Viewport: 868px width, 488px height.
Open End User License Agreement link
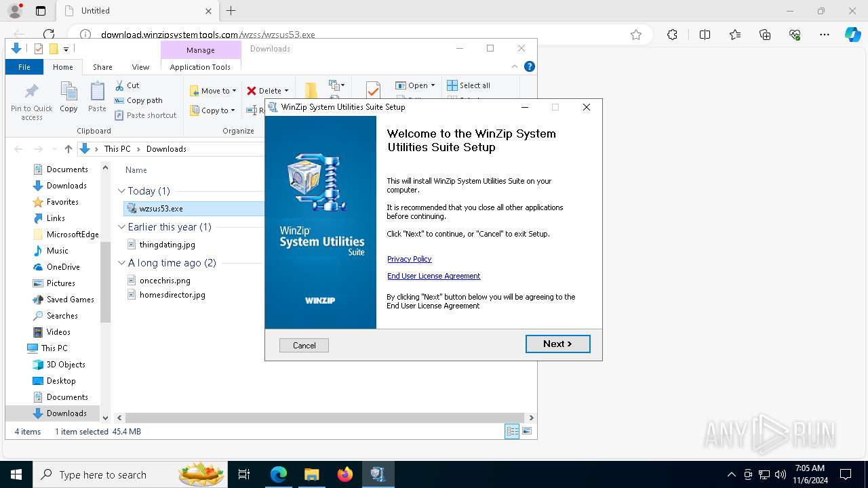(433, 276)
